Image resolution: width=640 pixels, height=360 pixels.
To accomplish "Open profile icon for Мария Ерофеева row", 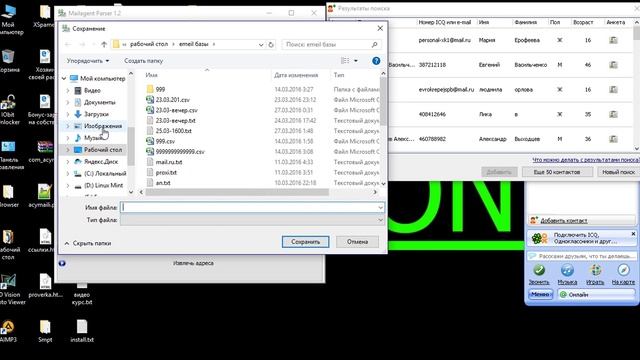I will [x=613, y=40].
